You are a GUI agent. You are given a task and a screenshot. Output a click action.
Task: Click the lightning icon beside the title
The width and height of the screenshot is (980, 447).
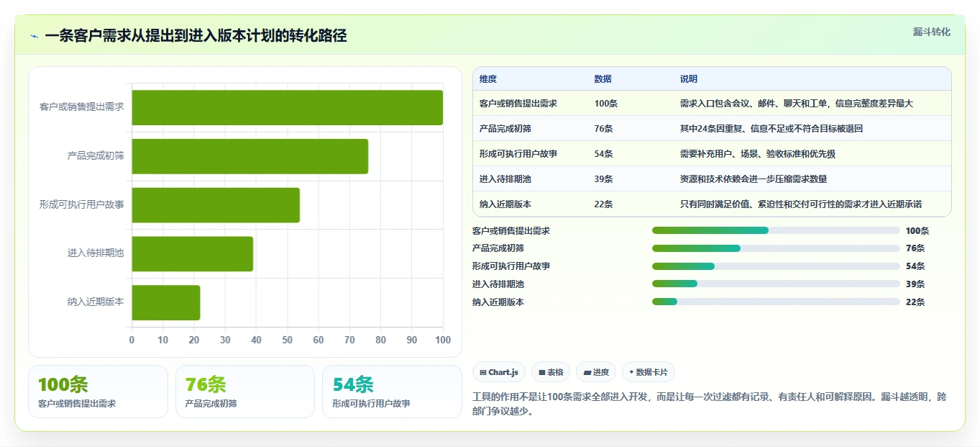coord(35,35)
